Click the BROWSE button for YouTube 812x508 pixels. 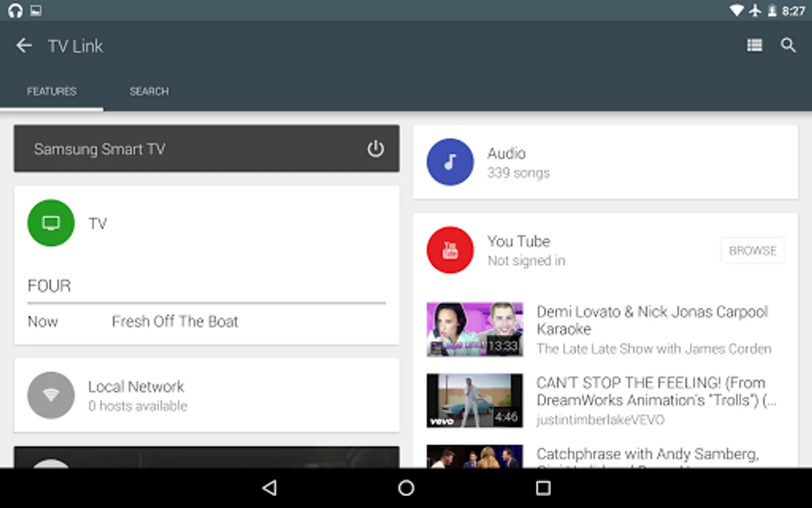click(x=753, y=251)
